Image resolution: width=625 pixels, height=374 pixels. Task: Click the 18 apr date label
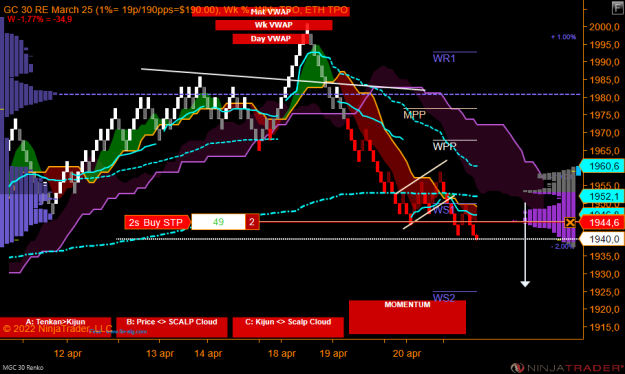point(282,354)
